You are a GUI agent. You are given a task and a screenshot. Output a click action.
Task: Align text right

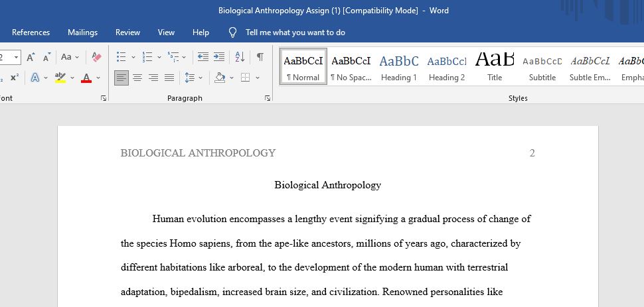pyautogui.click(x=153, y=77)
